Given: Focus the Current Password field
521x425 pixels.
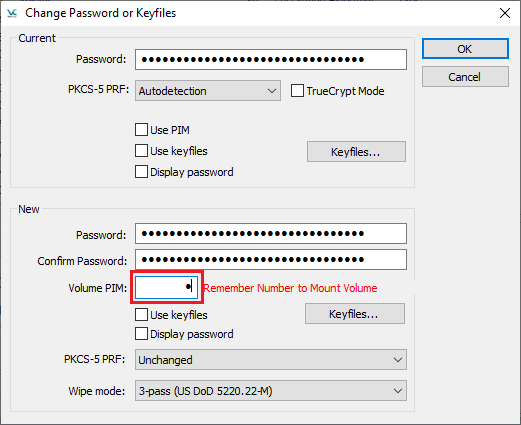Looking at the screenshot, I should pyautogui.click(x=271, y=60).
